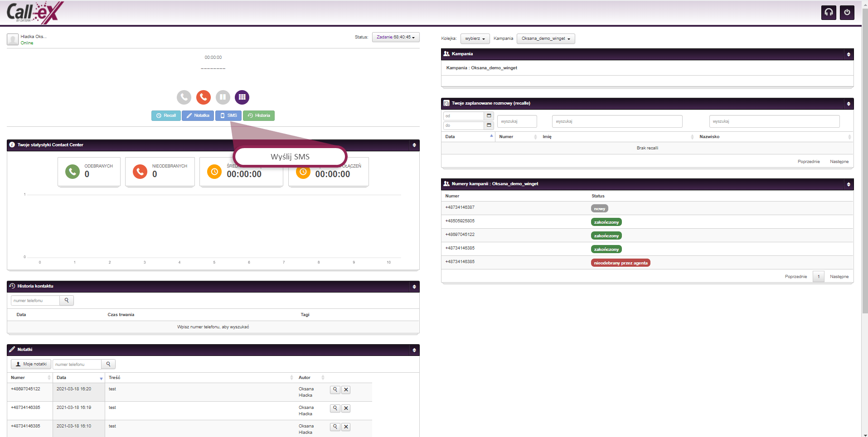Sort recalls by Data column
Image resolution: width=868 pixels, height=437 pixels.
[469, 136]
